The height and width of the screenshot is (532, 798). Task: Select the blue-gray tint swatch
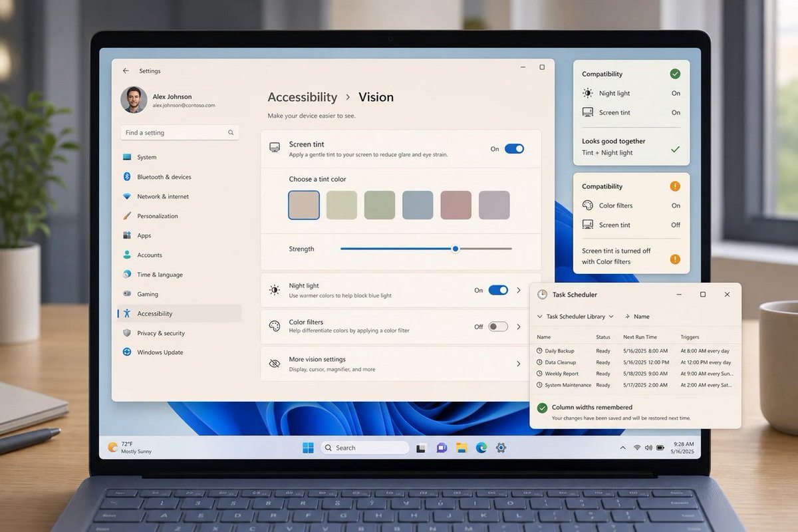(418, 205)
